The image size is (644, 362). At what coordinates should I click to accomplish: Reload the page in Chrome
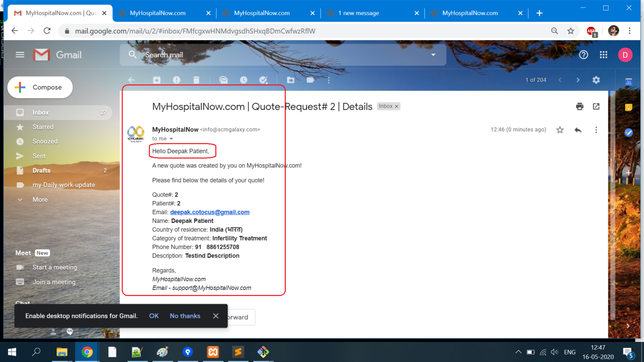(x=47, y=31)
